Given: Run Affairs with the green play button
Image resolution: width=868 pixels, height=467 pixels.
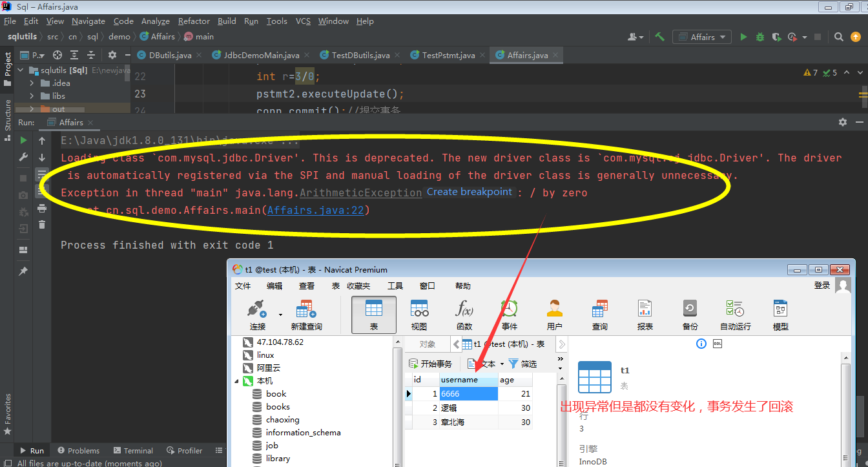Looking at the screenshot, I should click(x=743, y=37).
